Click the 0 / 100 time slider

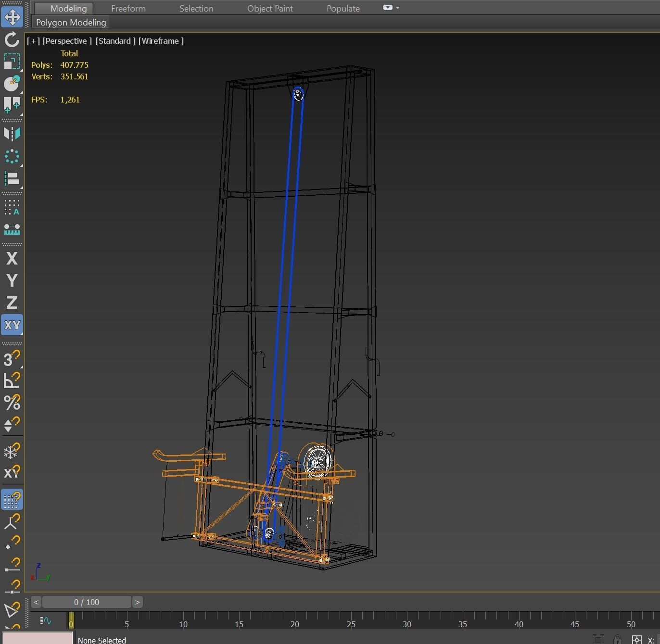pos(87,602)
